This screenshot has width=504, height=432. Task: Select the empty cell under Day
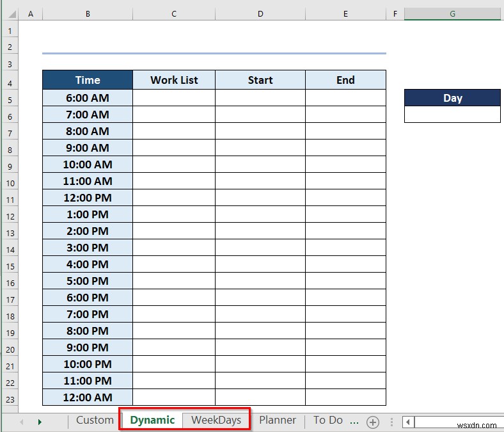point(452,114)
